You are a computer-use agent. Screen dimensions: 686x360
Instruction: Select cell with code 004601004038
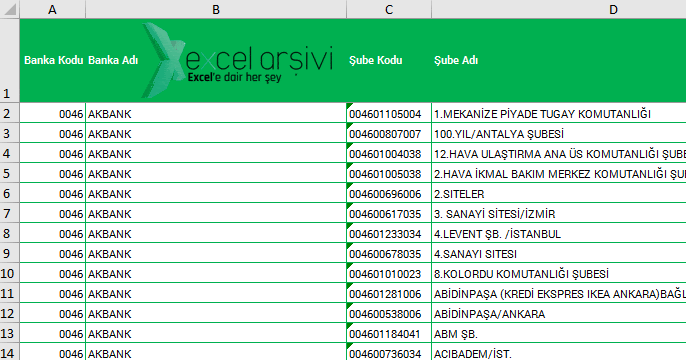[x=389, y=154]
